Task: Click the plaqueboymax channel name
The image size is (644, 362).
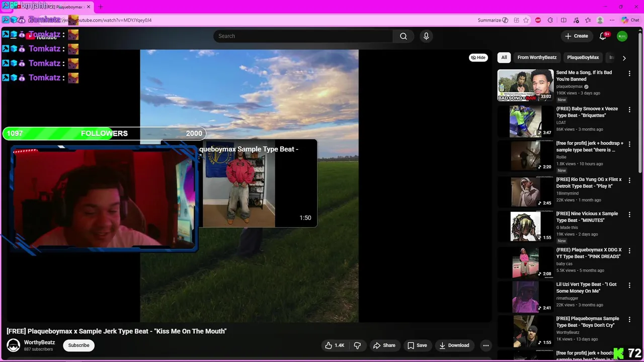Action: tap(570, 86)
